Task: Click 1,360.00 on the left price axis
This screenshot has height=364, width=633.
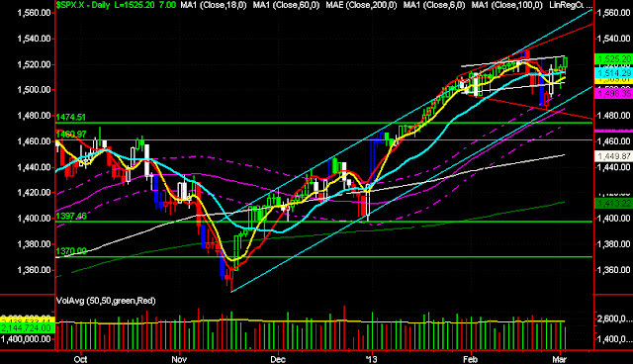Action: [34, 270]
